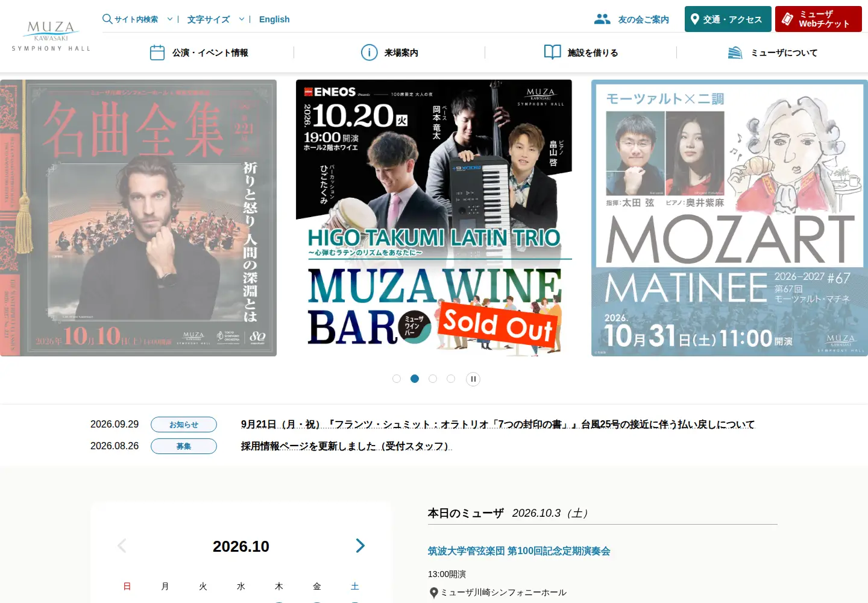Open the 文字サイズ font size menu
868x603 pixels.
(x=209, y=19)
